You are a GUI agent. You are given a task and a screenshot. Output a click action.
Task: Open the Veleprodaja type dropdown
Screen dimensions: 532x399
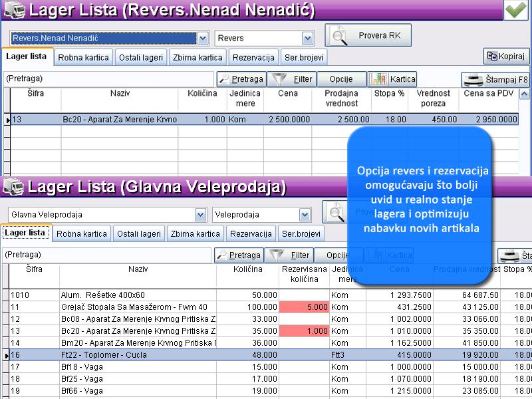(x=305, y=215)
